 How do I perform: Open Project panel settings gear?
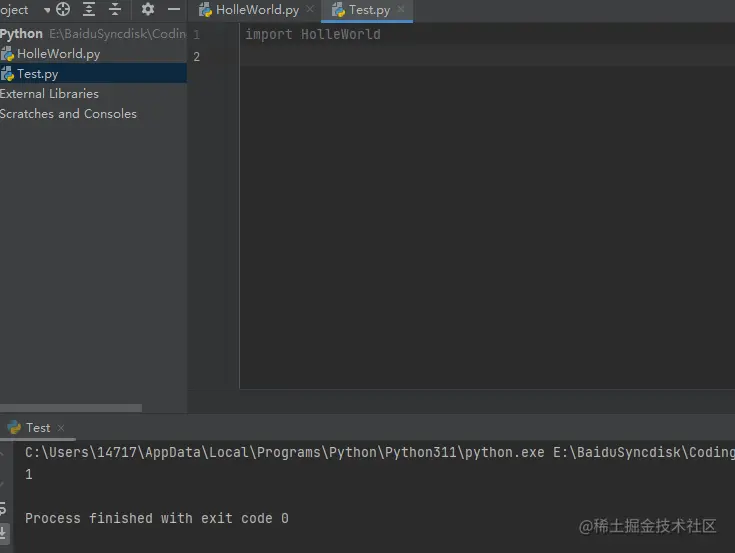(x=148, y=9)
